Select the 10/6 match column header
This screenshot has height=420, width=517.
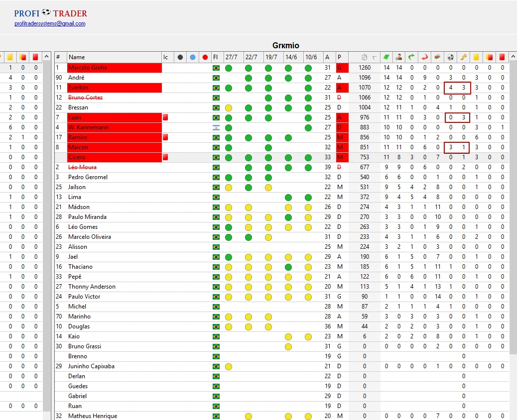pyautogui.click(x=313, y=57)
